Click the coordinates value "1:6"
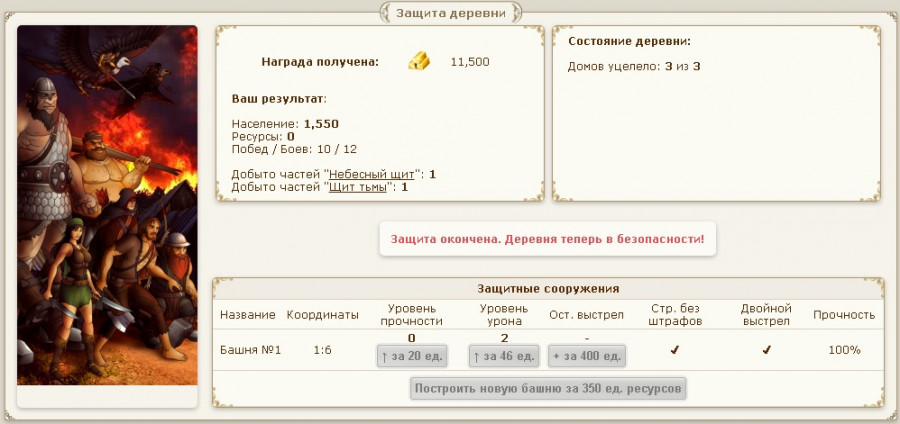The image size is (900, 424). point(323,349)
